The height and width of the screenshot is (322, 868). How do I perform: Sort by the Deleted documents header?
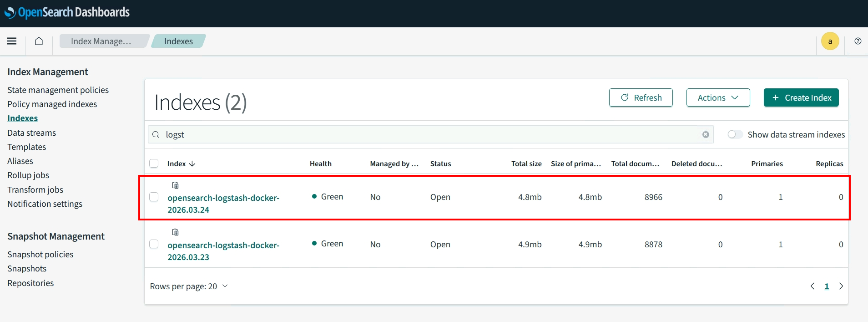click(697, 164)
